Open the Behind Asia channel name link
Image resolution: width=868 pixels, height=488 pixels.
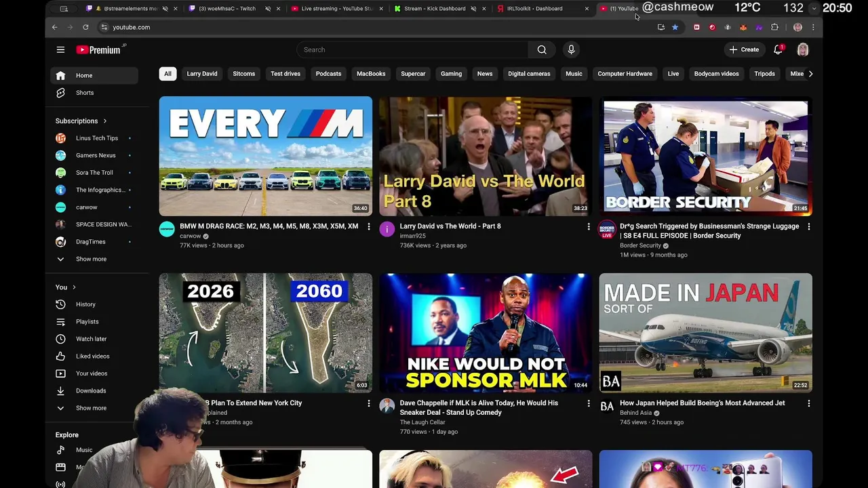pyautogui.click(x=635, y=413)
